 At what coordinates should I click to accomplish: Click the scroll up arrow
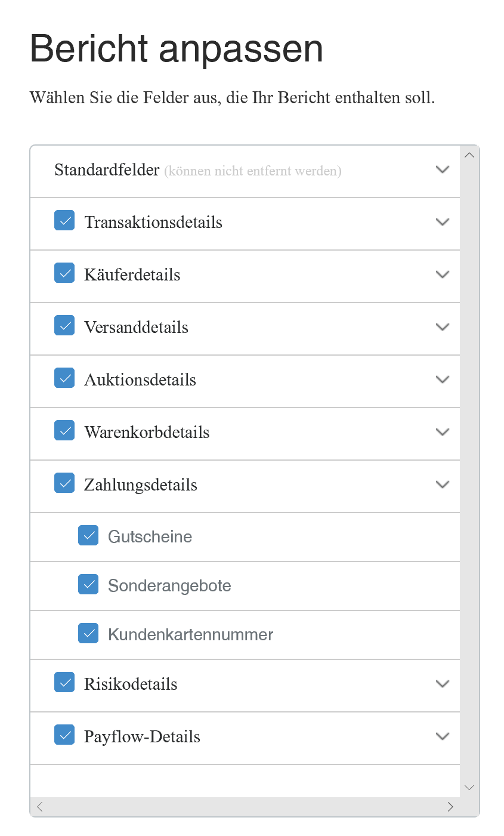[x=469, y=155]
